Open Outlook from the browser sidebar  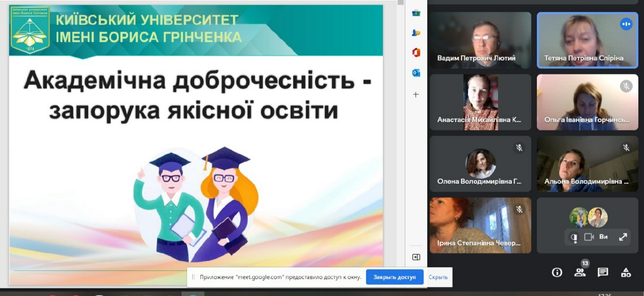[x=417, y=73]
